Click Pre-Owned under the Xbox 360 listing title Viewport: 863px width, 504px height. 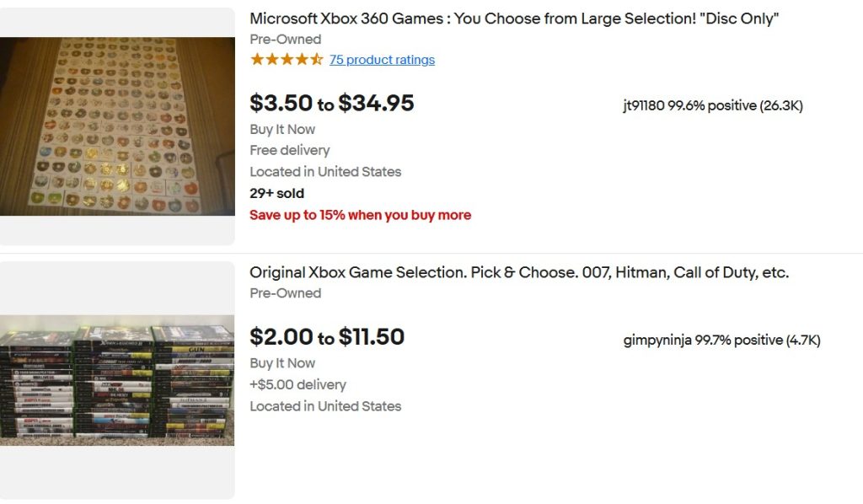[285, 40]
